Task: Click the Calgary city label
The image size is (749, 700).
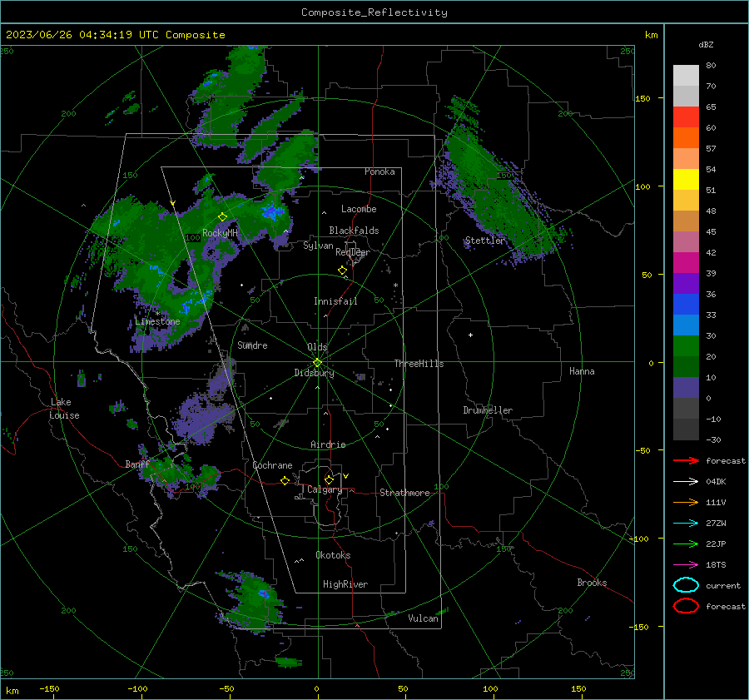Action: [x=325, y=489]
